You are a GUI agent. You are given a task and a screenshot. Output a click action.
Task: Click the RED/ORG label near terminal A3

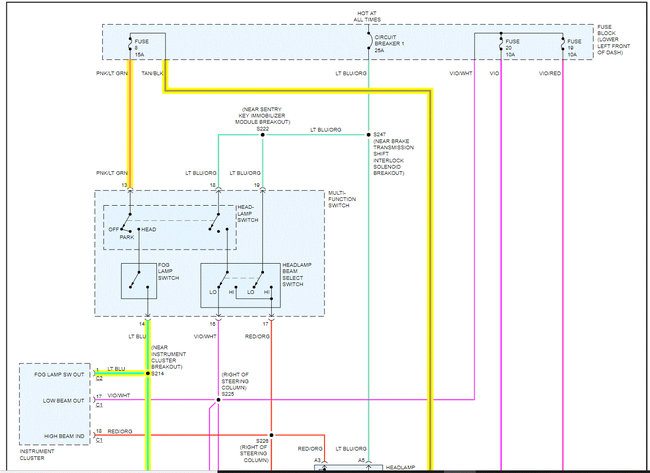point(310,449)
